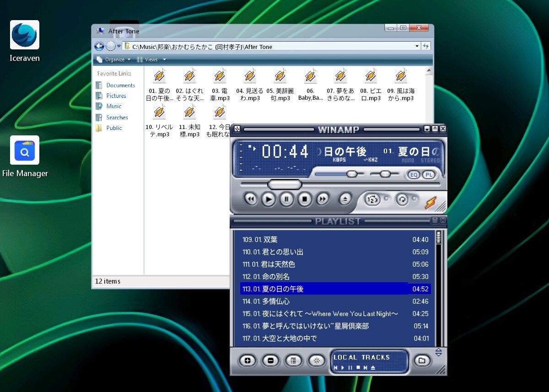
Task: Select playlist track 116. 01. 夢と呼んではいけない
Action: coord(335,326)
